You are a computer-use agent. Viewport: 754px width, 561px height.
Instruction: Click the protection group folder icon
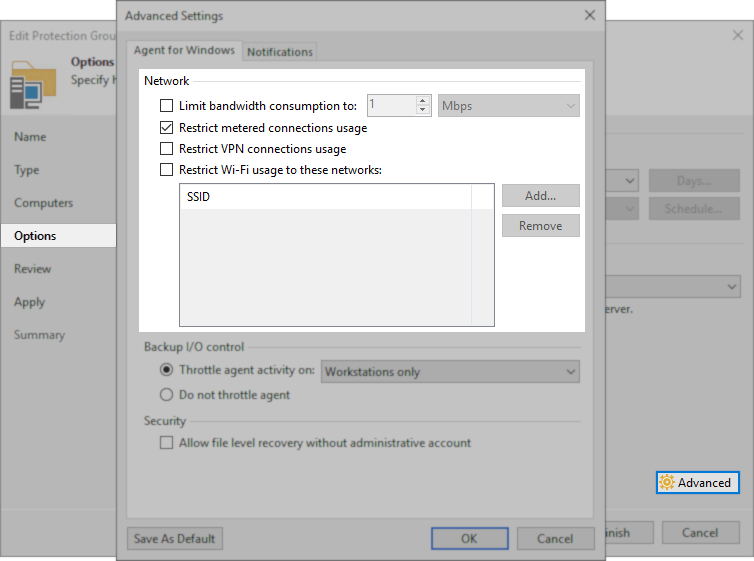(x=33, y=85)
